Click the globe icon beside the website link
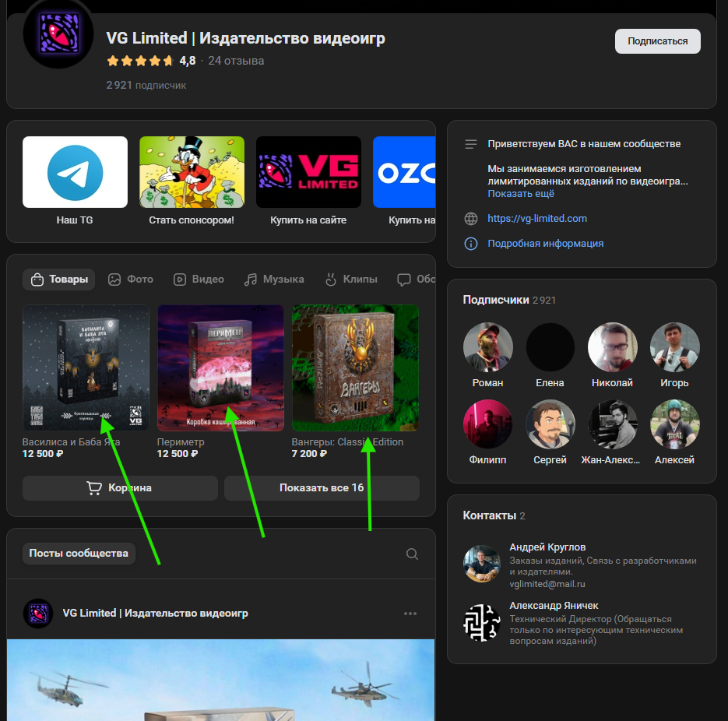Screen dimensions: 728x721 tap(471, 219)
